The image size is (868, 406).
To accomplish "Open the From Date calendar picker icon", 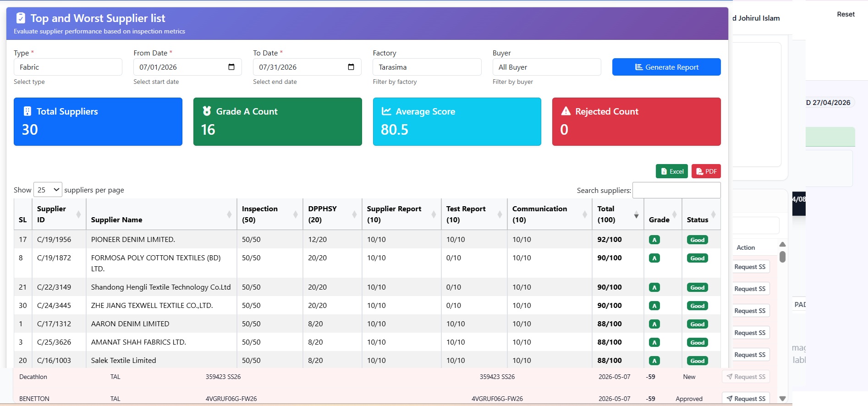I will point(231,67).
